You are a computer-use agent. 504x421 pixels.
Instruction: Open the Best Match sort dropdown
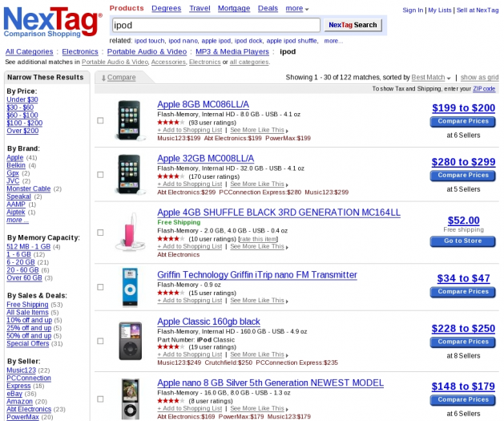click(x=431, y=78)
